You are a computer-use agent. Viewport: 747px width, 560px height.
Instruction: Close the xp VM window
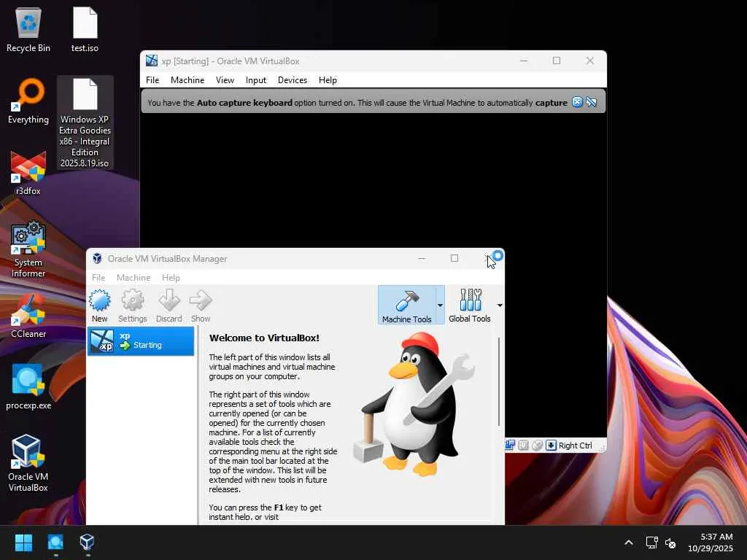pos(589,61)
